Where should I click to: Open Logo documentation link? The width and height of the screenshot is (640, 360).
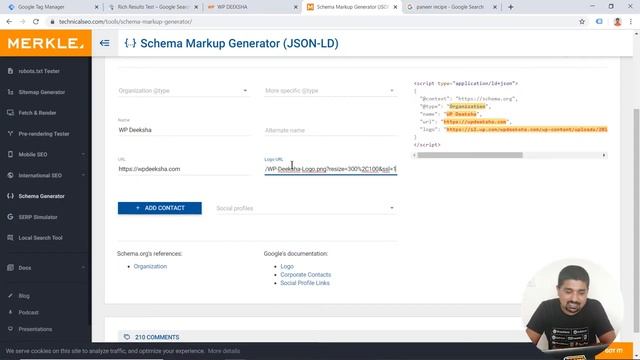tap(287, 266)
